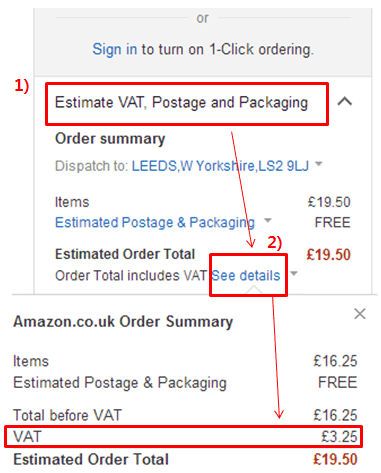Click the See details link
Screen dimensions: 381x473
coord(246,276)
